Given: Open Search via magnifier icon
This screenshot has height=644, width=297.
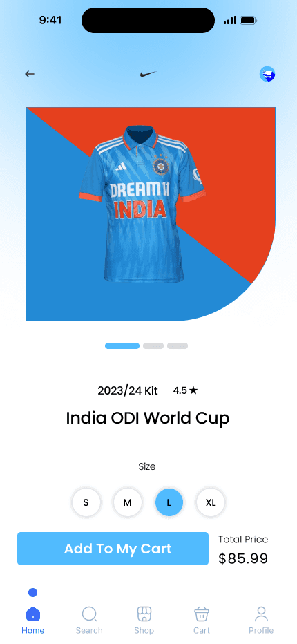Looking at the screenshot, I should pyautogui.click(x=89, y=614).
